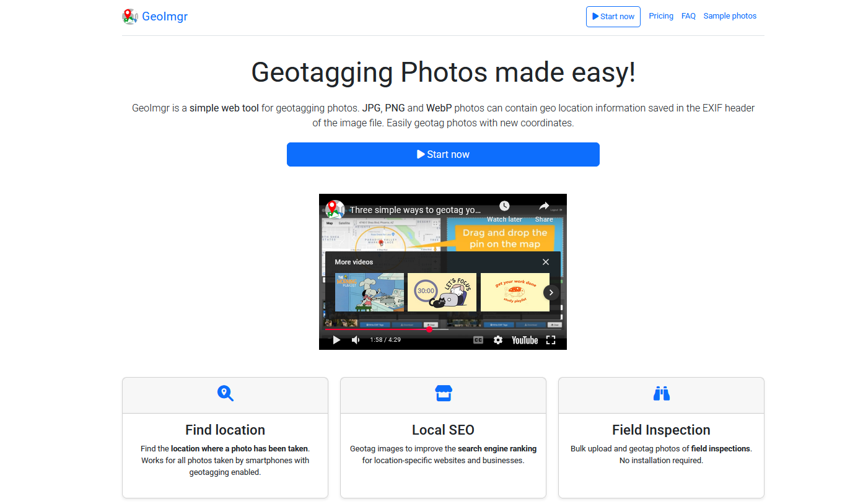
Task: Toggle closed captions on the video
Action: coord(478,340)
